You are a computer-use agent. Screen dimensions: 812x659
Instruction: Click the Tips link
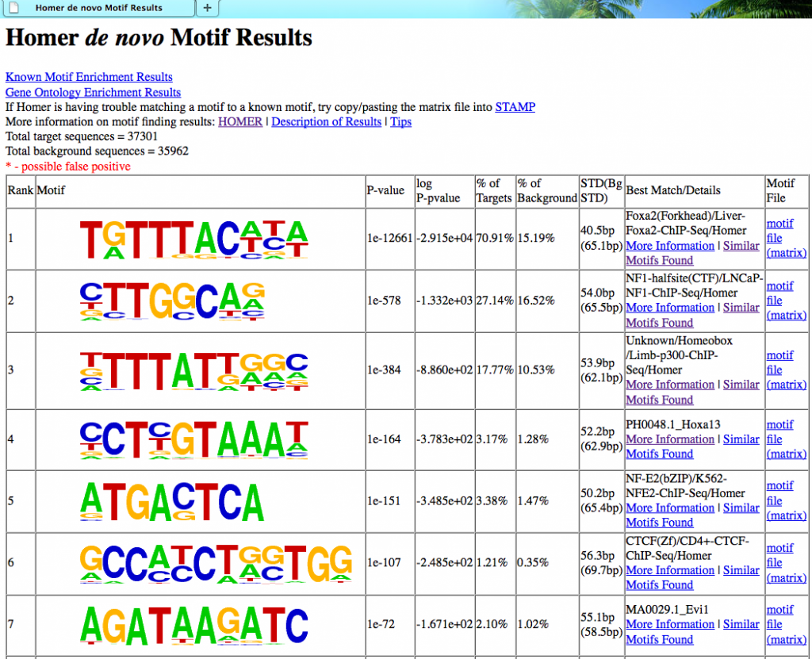coord(400,121)
